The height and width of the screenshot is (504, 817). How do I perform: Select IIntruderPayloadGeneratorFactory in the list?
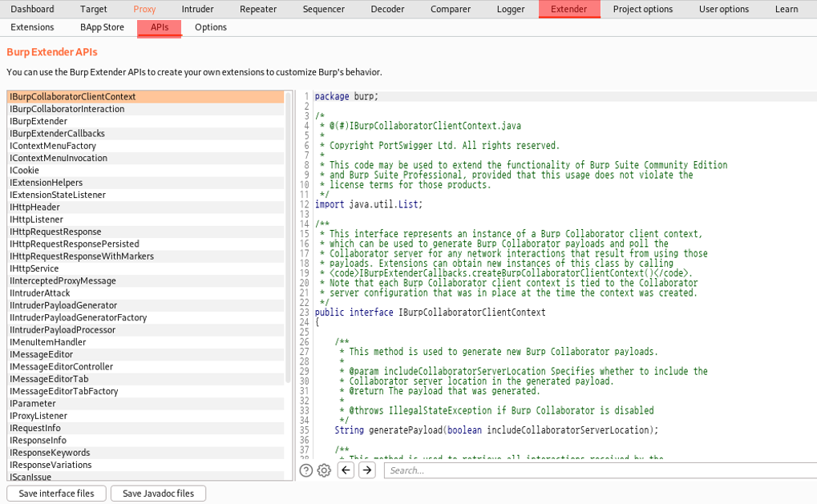[x=145, y=317]
